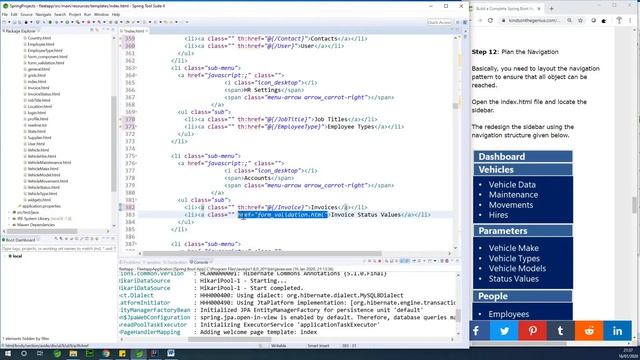Collapse the code fold at line 369
640x360 pixels.
tap(136, 112)
